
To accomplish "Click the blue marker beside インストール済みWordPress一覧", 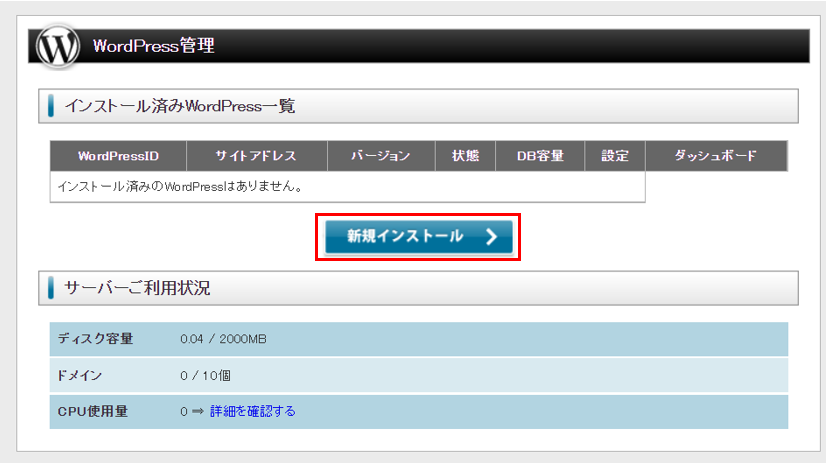I will 51,106.
